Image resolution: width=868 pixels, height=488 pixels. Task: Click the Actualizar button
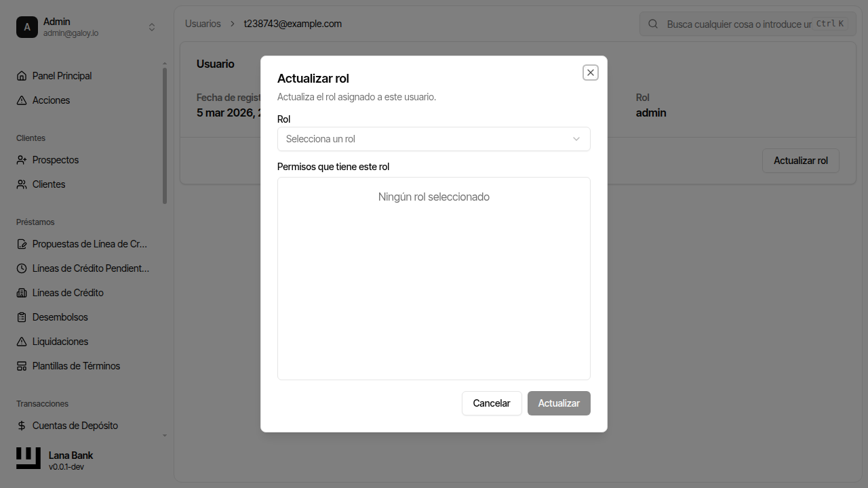click(558, 403)
